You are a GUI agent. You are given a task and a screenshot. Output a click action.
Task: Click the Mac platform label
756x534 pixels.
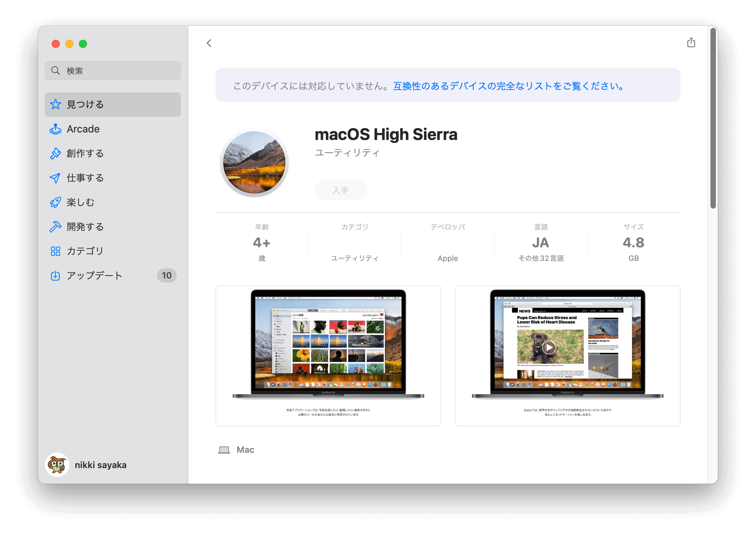245,450
